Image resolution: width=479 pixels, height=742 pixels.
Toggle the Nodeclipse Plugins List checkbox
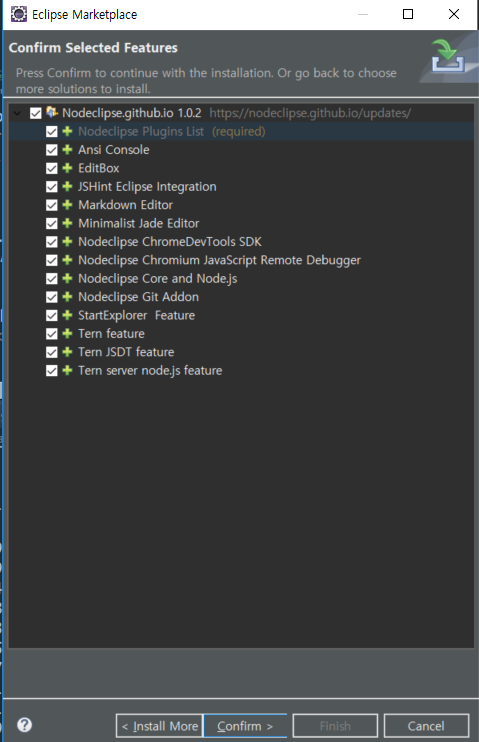point(52,132)
